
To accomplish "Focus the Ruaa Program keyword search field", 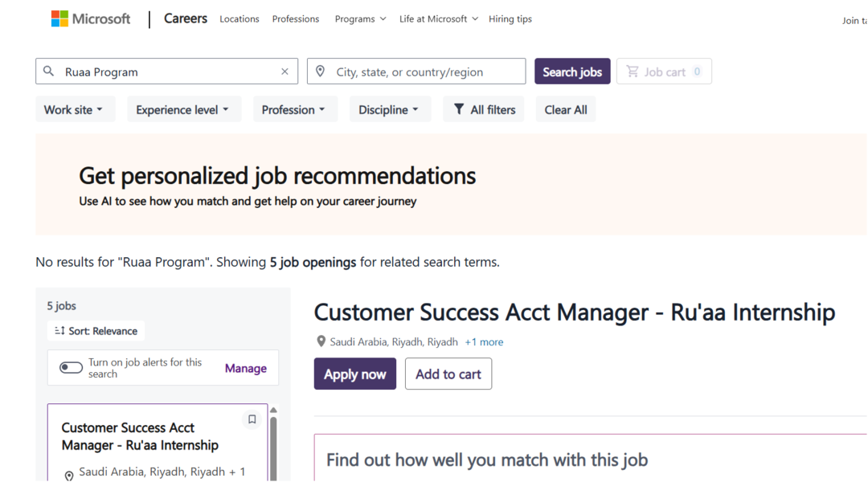I will tap(166, 71).
